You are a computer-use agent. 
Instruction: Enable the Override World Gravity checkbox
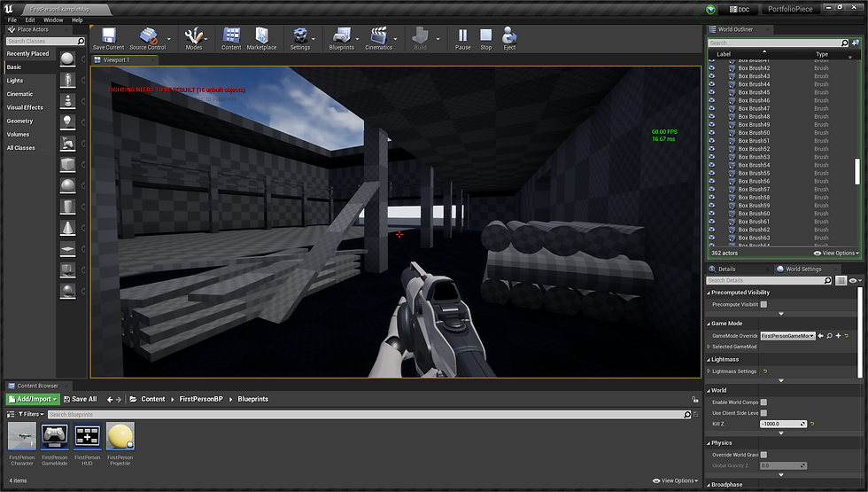tap(763, 455)
